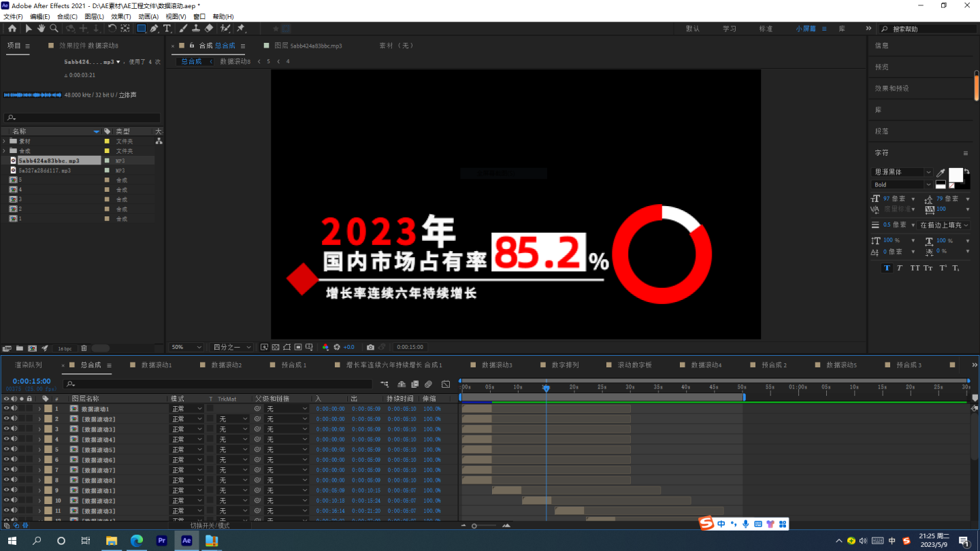Open the Bold font style dropdown
980x551 pixels.
(902, 184)
